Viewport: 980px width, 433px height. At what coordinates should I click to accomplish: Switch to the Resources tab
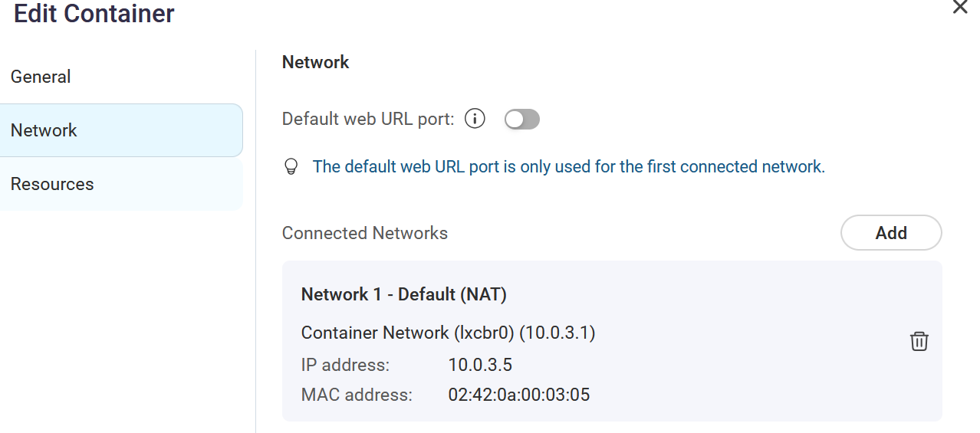52,184
